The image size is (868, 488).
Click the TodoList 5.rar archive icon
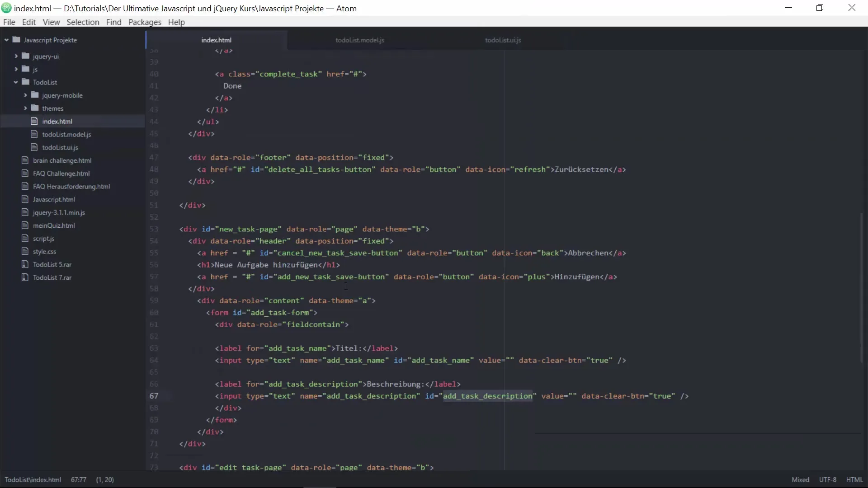[x=25, y=264]
